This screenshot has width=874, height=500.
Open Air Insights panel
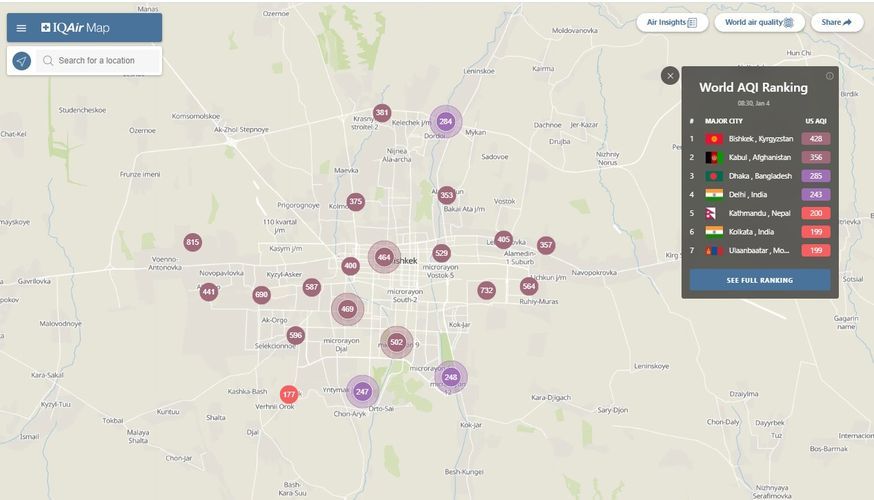(x=672, y=22)
